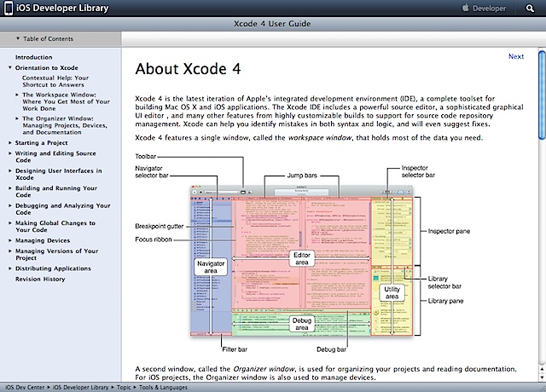The height and width of the screenshot is (392, 546).
Task: Open the Revision History page
Action: point(39,280)
